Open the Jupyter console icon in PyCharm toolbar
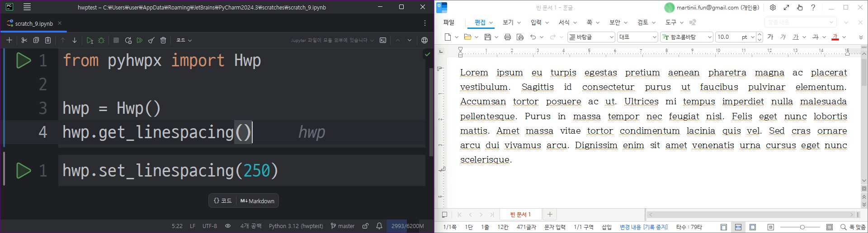The image size is (868, 233). coord(383,40)
